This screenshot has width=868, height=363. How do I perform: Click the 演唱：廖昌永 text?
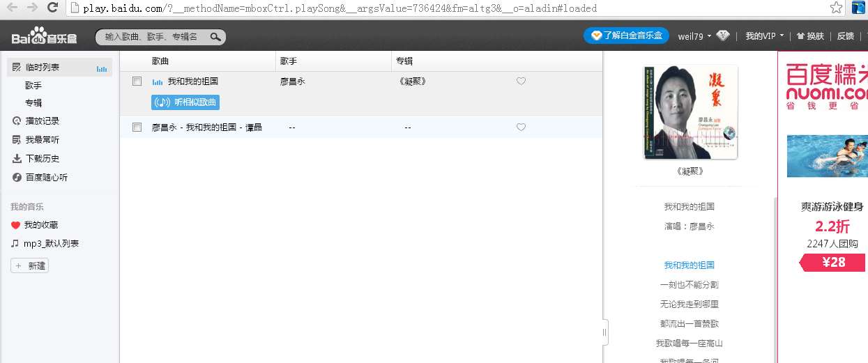(x=690, y=226)
